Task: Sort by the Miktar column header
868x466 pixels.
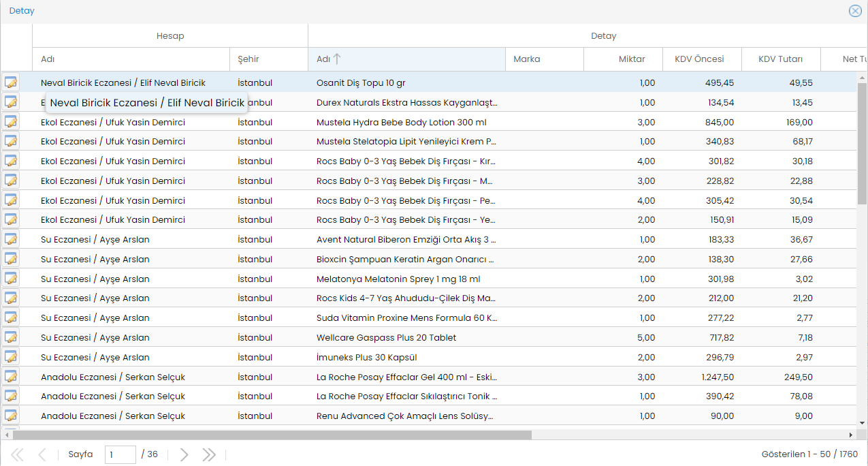Action: pyautogui.click(x=623, y=59)
